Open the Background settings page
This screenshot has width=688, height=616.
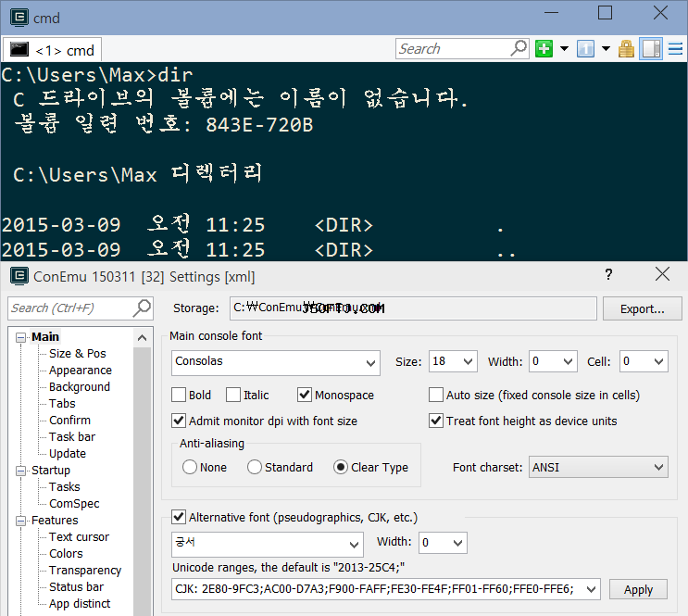(x=80, y=387)
